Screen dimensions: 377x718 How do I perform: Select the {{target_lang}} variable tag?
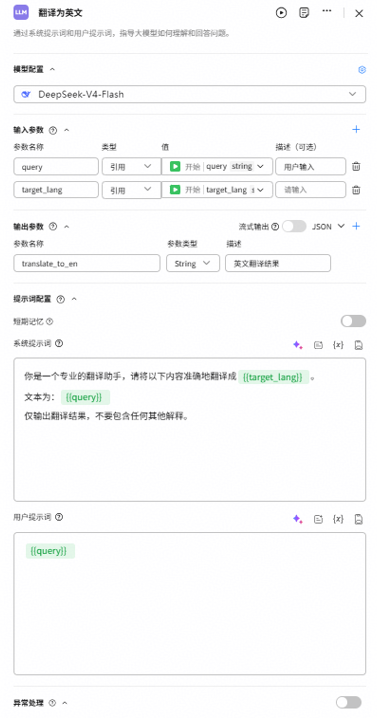coord(273,377)
